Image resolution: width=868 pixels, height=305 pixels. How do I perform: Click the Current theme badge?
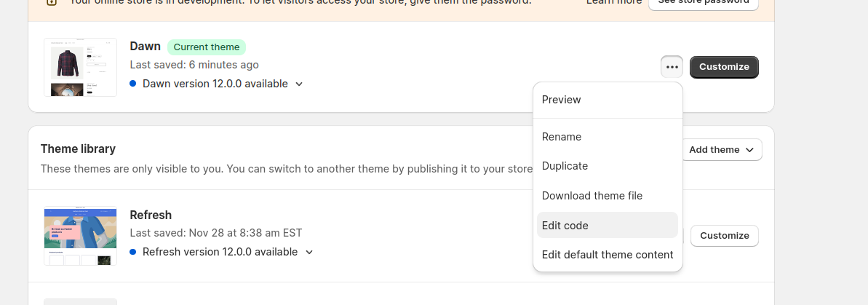tap(207, 47)
